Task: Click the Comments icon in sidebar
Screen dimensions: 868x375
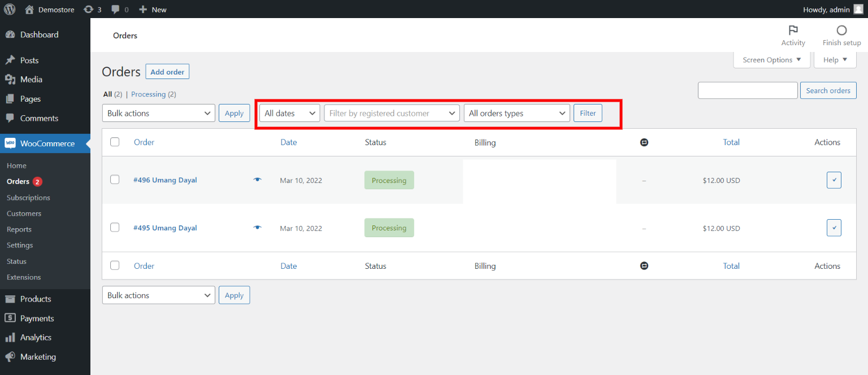Action: [10, 118]
